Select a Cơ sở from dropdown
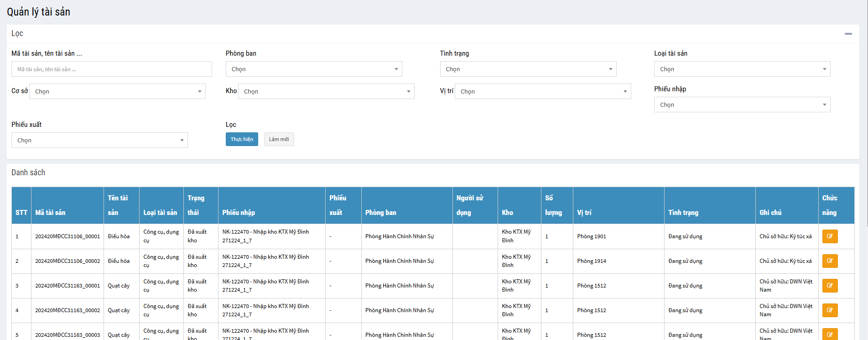Image resolution: width=868 pixels, height=340 pixels. [x=117, y=92]
